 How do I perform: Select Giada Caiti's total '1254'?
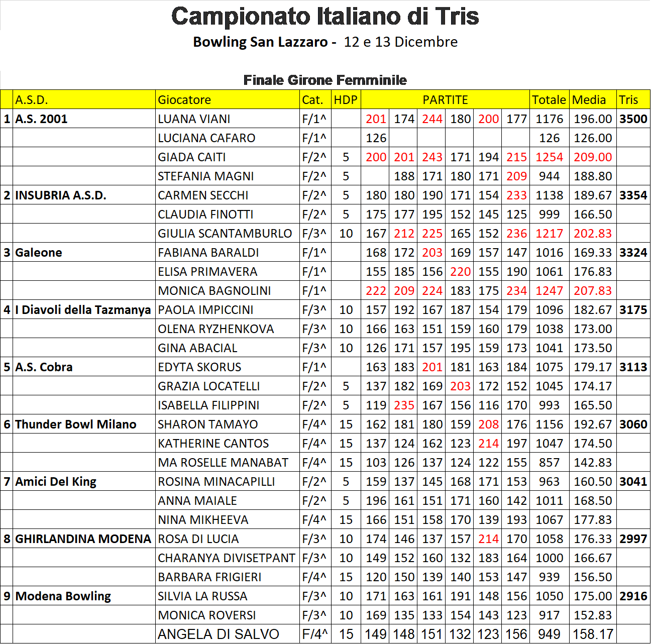point(550,157)
